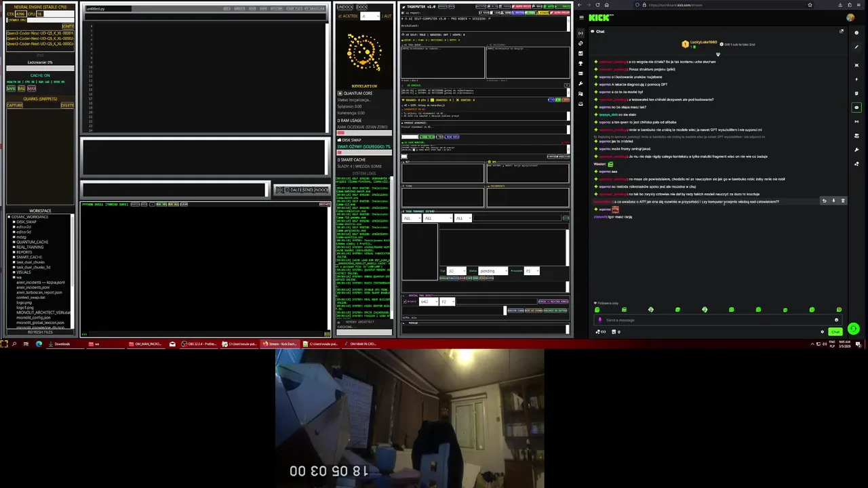
Task: Click the trophy icon in Kick left sidebar
Action: click(x=580, y=64)
